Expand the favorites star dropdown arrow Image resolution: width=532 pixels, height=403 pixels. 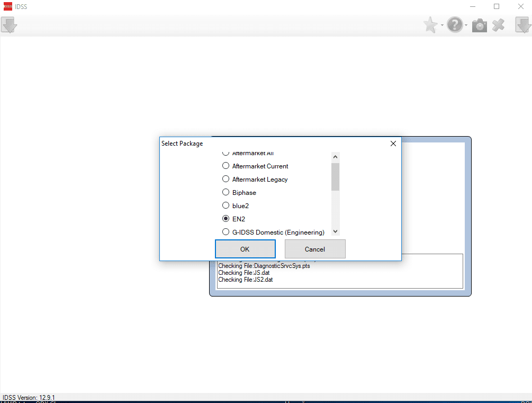point(442,25)
